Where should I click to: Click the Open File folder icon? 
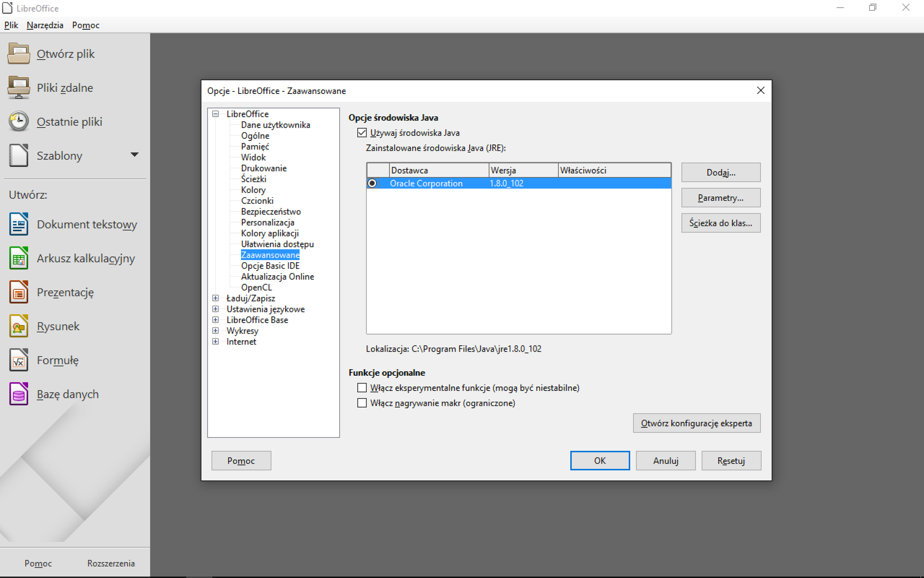[18, 54]
